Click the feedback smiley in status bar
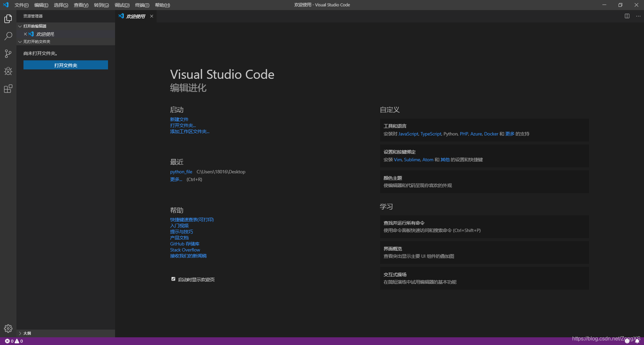This screenshot has width=644, height=345. 627,341
